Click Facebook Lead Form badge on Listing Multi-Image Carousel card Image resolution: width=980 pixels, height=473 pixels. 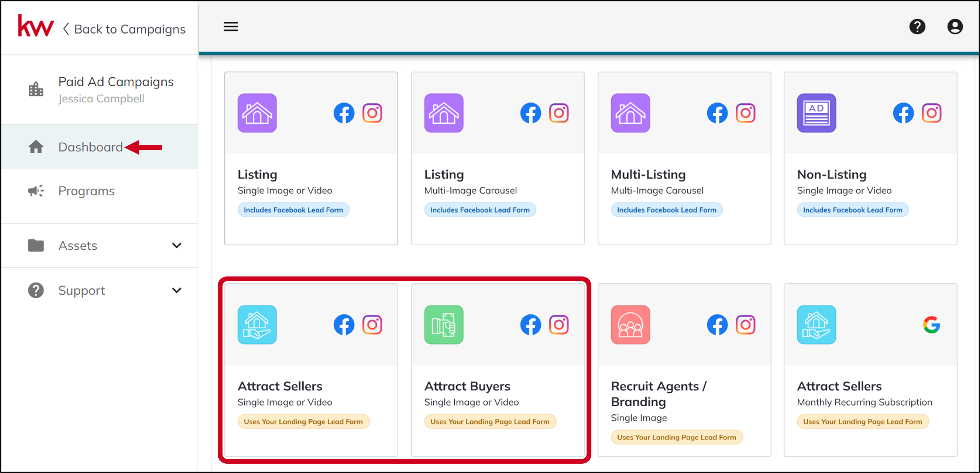480,210
